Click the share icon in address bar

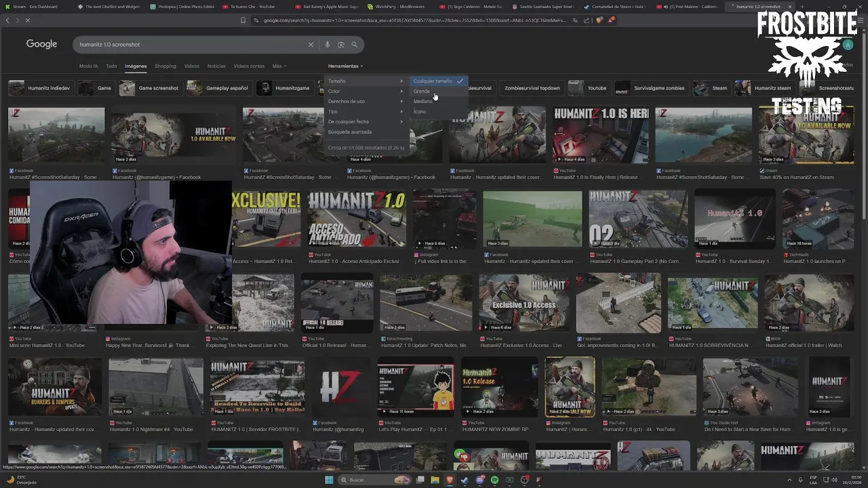587,20
